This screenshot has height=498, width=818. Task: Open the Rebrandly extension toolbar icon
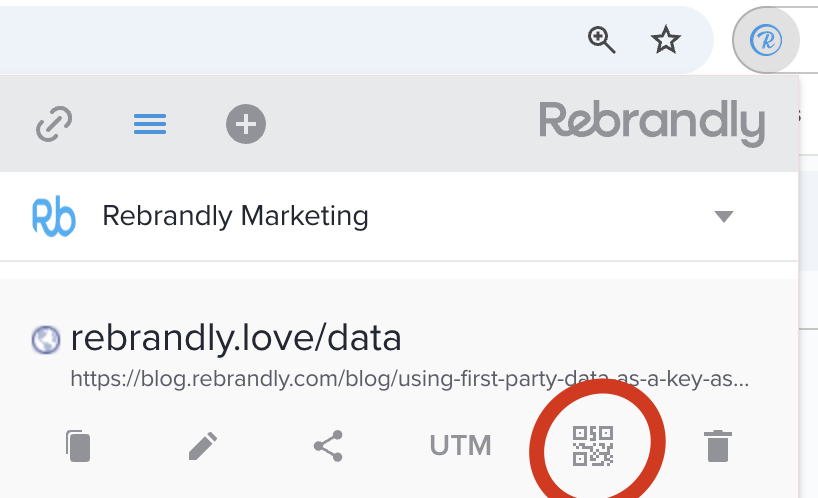(x=766, y=40)
